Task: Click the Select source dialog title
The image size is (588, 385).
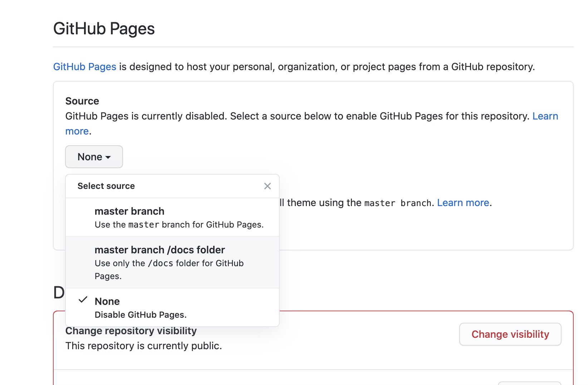Action: point(106,186)
